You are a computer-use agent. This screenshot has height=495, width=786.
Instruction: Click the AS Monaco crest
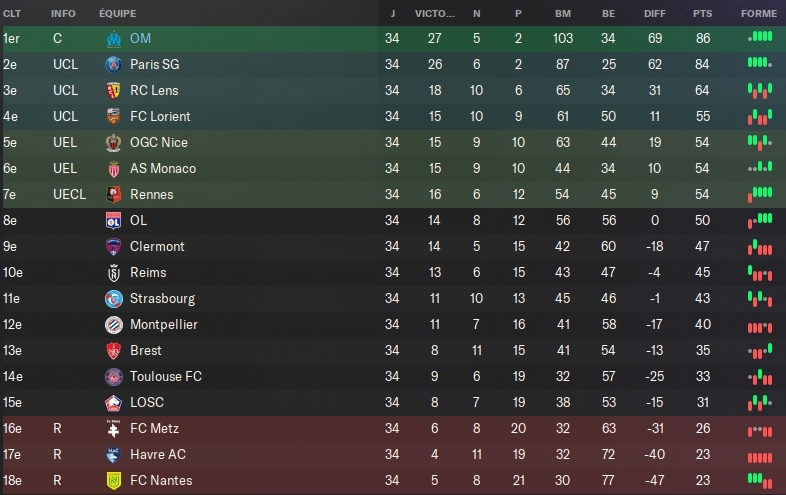point(113,168)
